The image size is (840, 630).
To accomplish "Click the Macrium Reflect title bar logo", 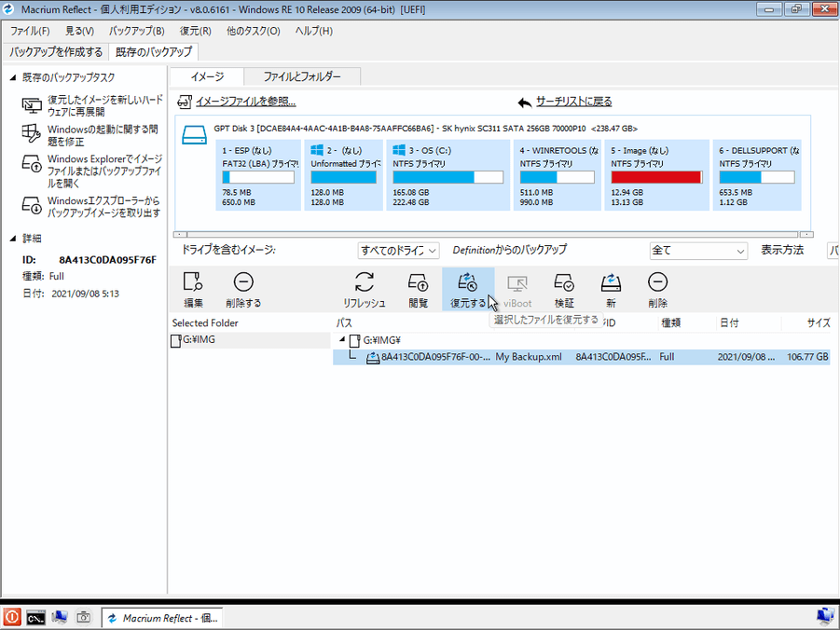I will tap(8, 9).
